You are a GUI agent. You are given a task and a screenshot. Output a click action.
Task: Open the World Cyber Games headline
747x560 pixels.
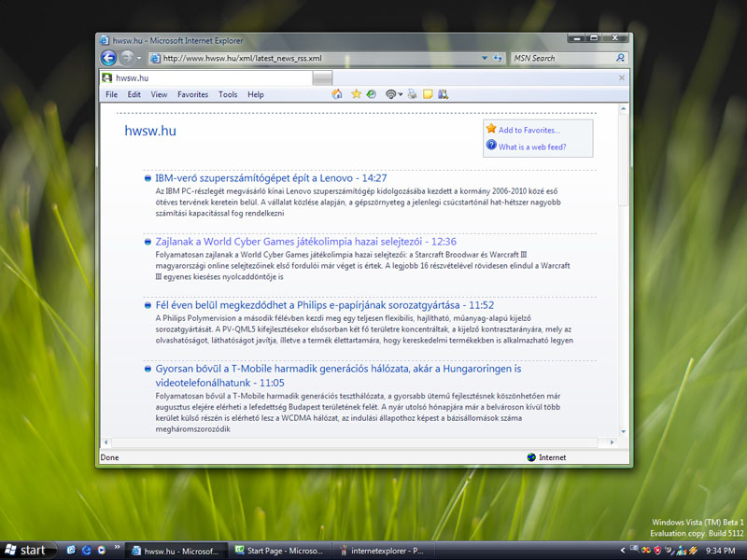point(305,242)
